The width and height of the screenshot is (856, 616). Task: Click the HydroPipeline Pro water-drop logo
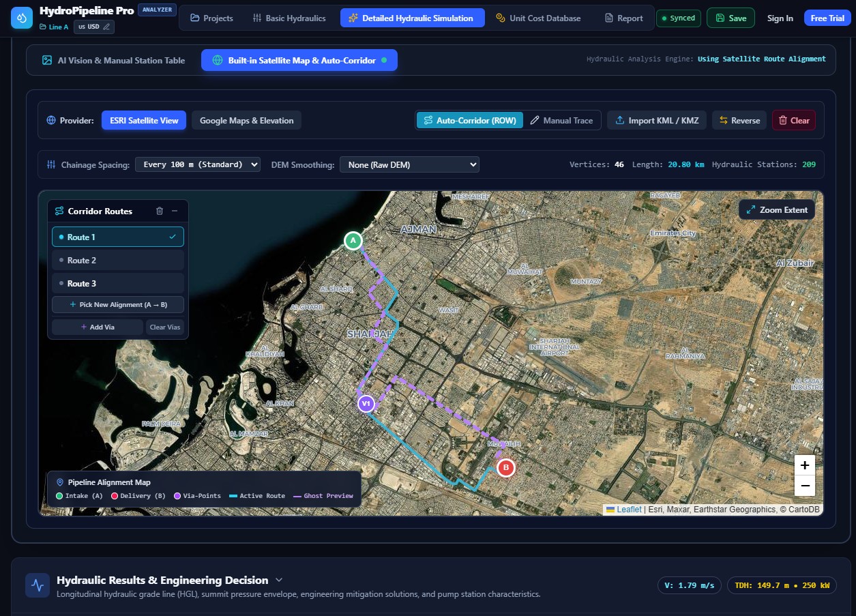[22, 18]
